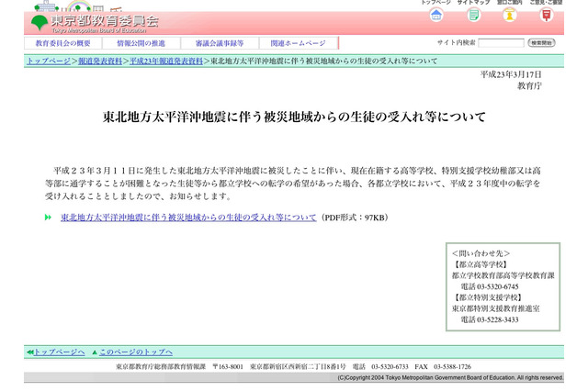
Task: Click the green double-arrow icon in footer
Action: click(29, 352)
